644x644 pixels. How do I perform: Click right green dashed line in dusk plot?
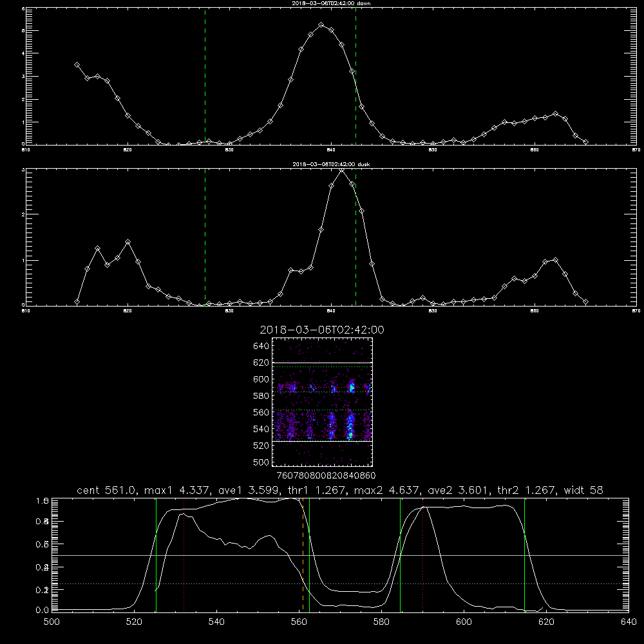pos(355,237)
